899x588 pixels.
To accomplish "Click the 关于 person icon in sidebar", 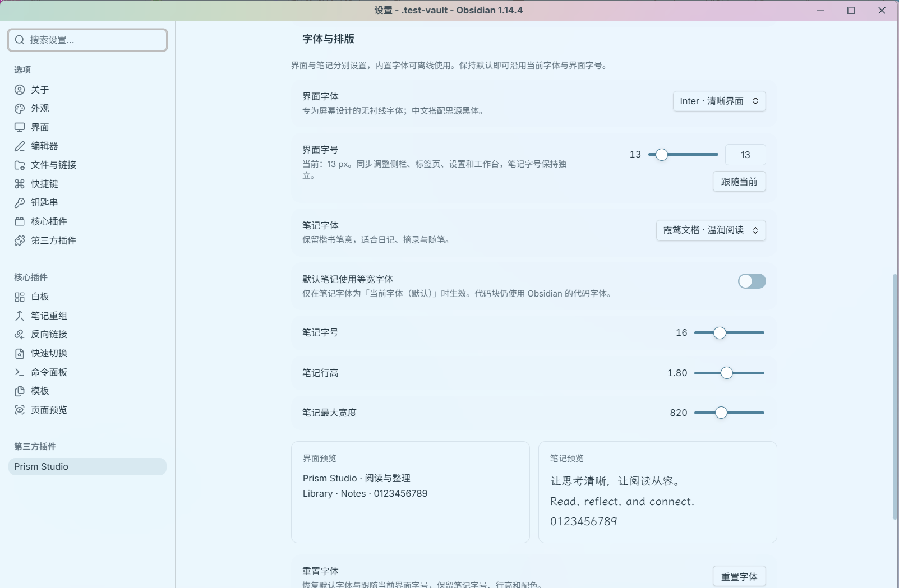I will [x=20, y=90].
